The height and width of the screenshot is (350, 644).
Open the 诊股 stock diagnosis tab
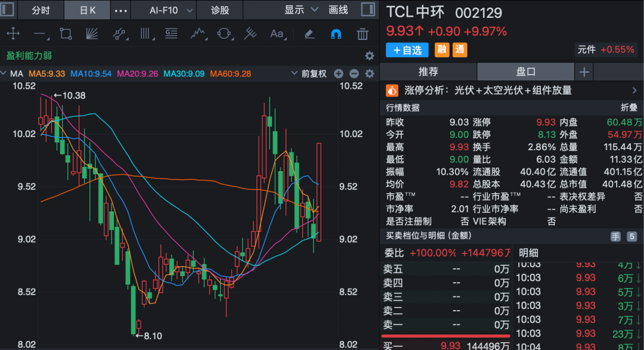(219, 10)
